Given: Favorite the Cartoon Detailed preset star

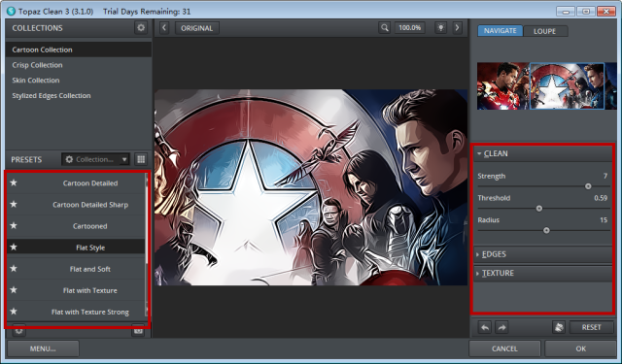Looking at the screenshot, I should coord(14,182).
